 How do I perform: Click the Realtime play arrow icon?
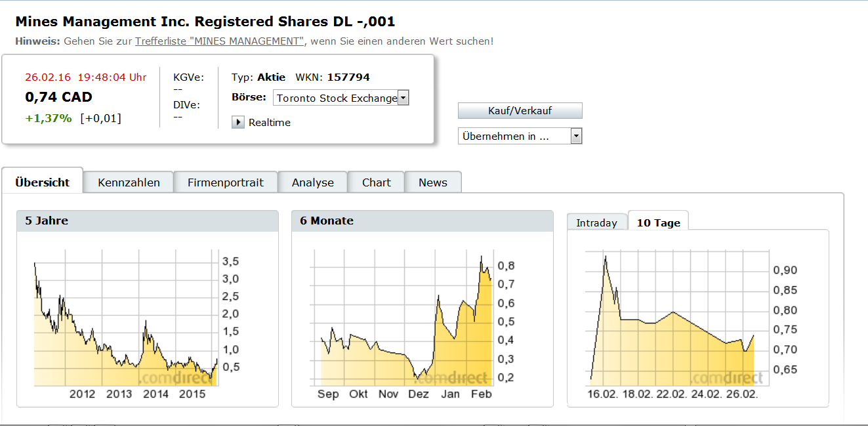coord(238,122)
